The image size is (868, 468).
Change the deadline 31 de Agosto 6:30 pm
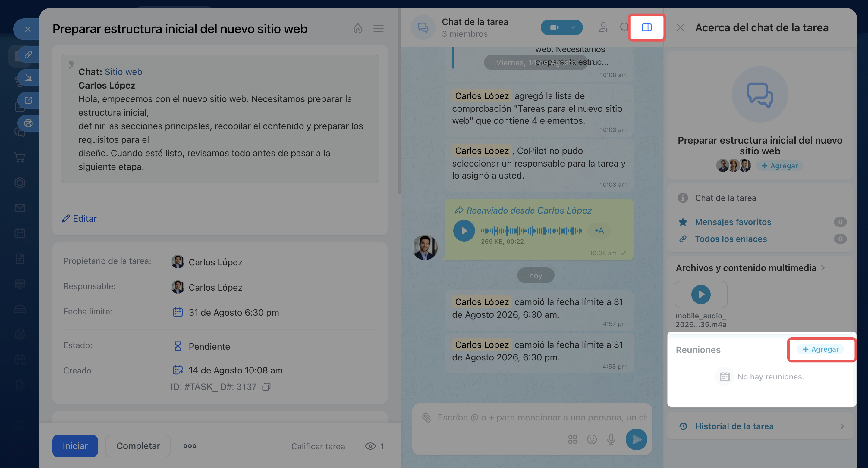click(x=234, y=312)
